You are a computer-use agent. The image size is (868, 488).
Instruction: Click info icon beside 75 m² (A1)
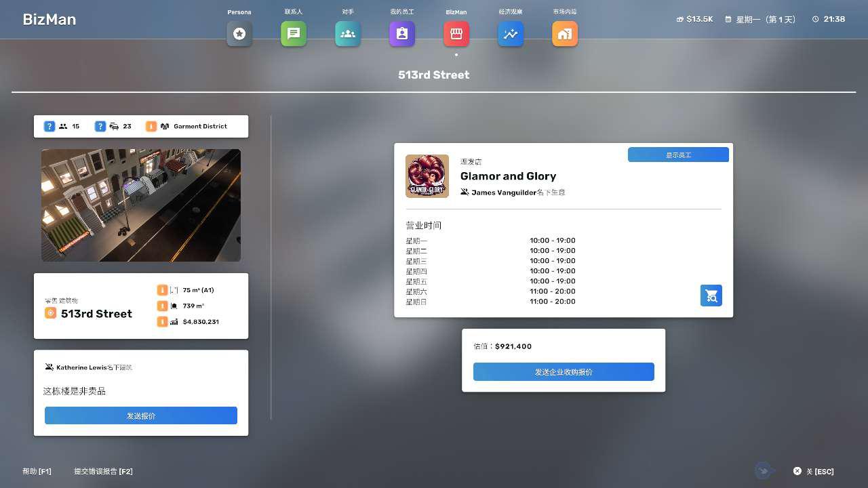pyautogui.click(x=162, y=290)
